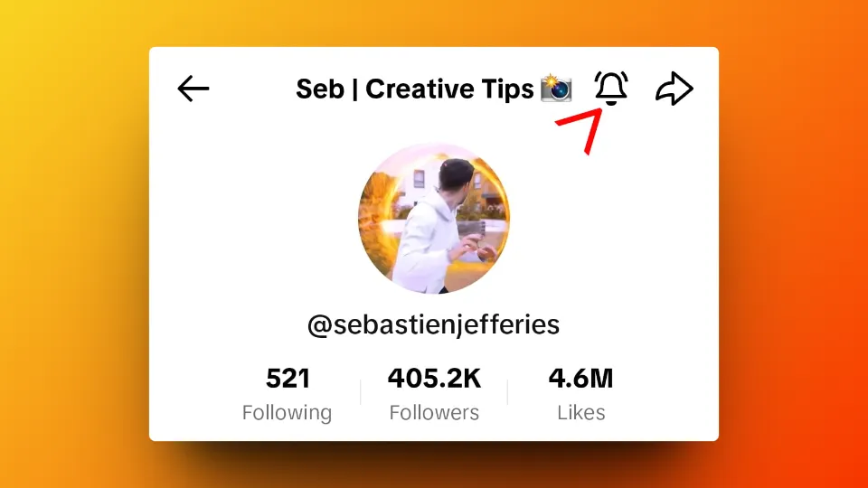This screenshot has width=868, height=488.
Task: Open the Following list label
Action: (287, 413)
